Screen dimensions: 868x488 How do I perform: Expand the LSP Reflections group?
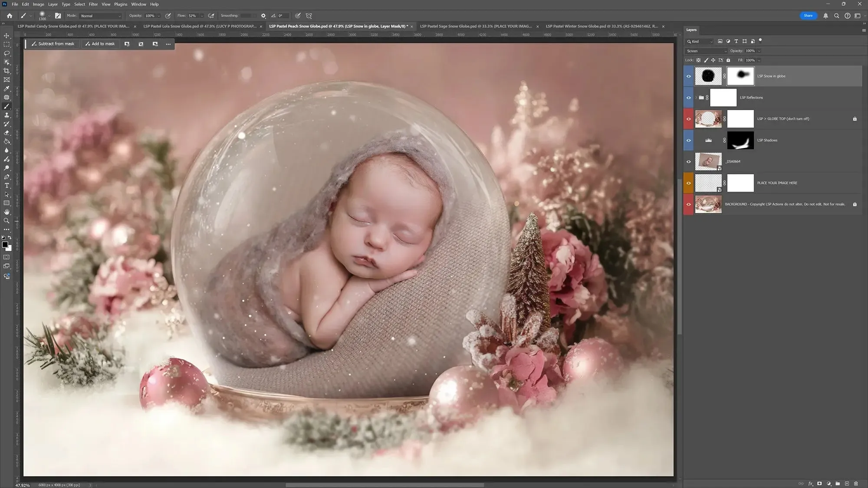coord(696,98)
